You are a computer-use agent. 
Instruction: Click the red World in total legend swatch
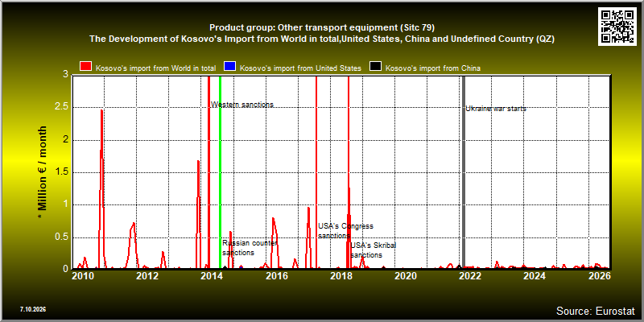point(86,68)
